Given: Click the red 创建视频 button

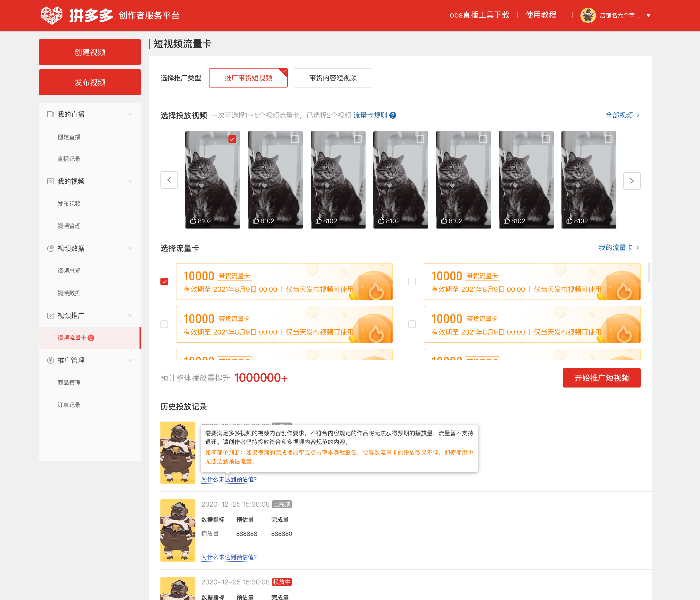Looking at the screenshot, I should pyautogui.click(x=90, y=52).
